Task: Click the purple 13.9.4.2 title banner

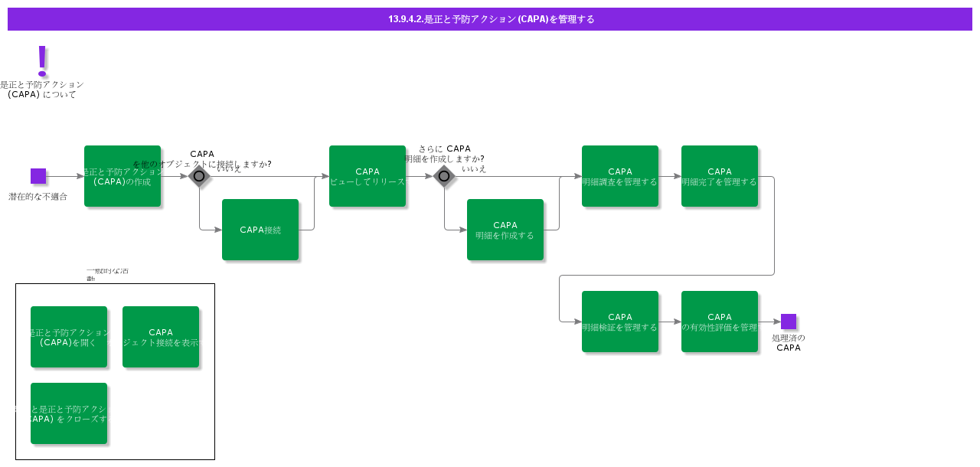Action: (490, 19)
